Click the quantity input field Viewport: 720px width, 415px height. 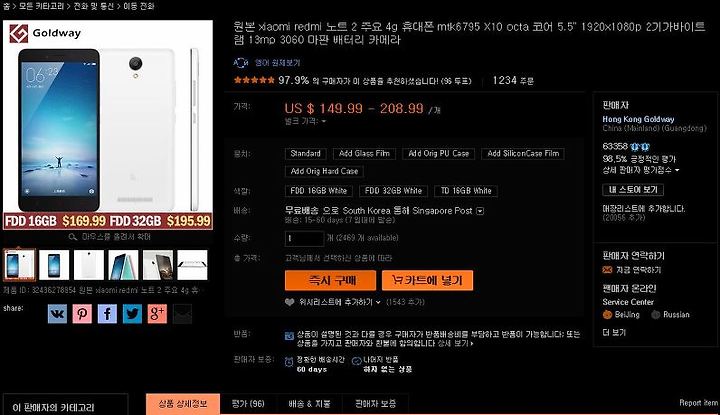[304, 238]
